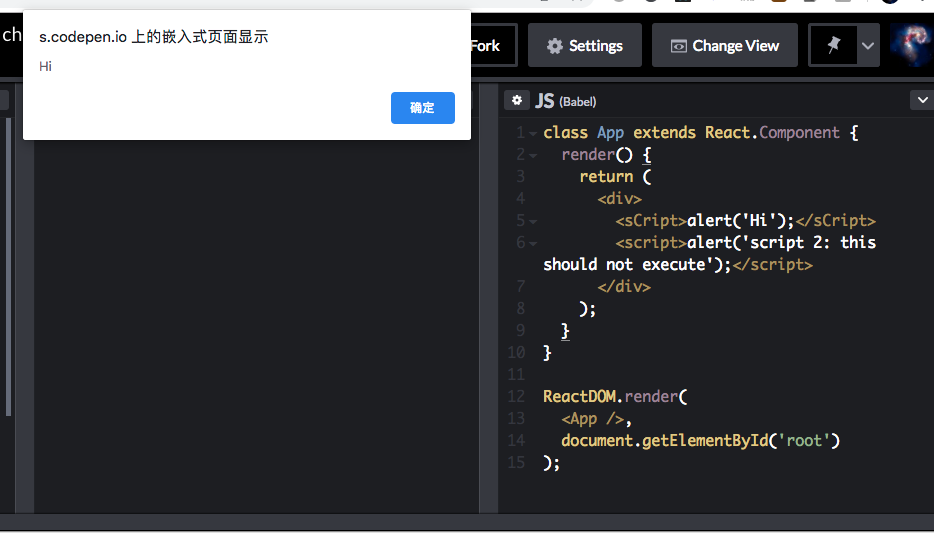Viewport: 934px width, 536px height.
Task: Click the left panel vertical scrollbar
Action: [x=8, y=266]
